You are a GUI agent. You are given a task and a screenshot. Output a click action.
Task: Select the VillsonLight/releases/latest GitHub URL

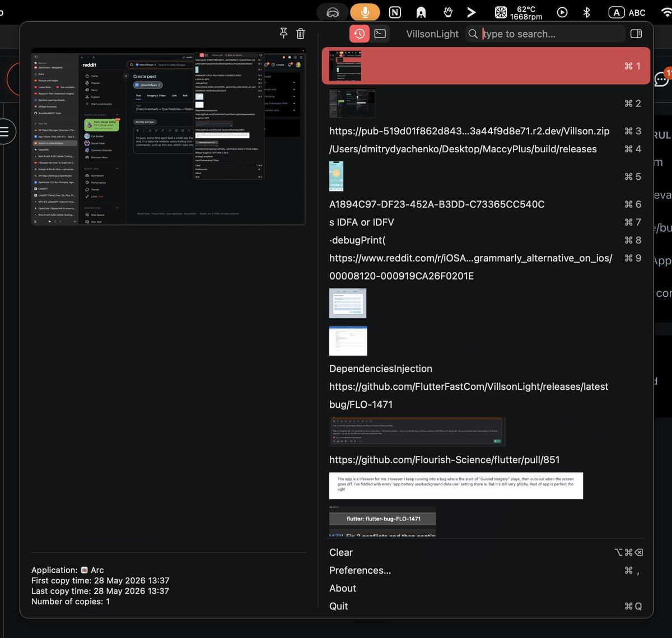click(486, 386)
